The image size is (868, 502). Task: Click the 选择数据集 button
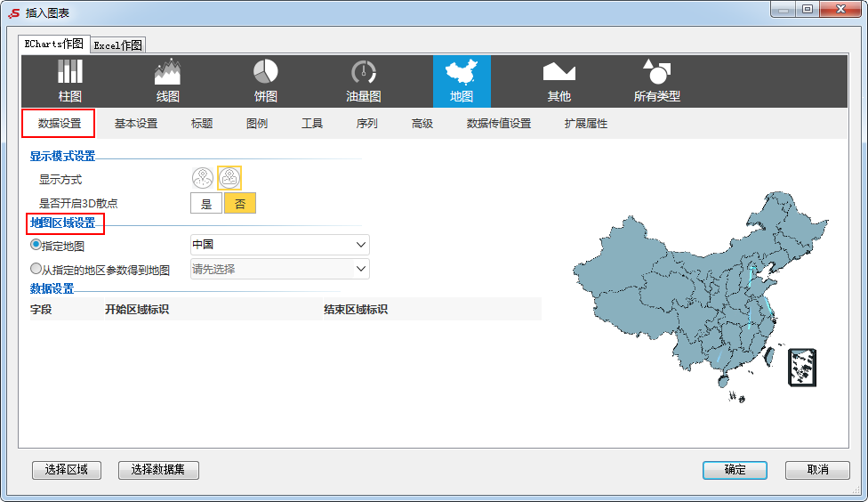(x=158, y=470)
